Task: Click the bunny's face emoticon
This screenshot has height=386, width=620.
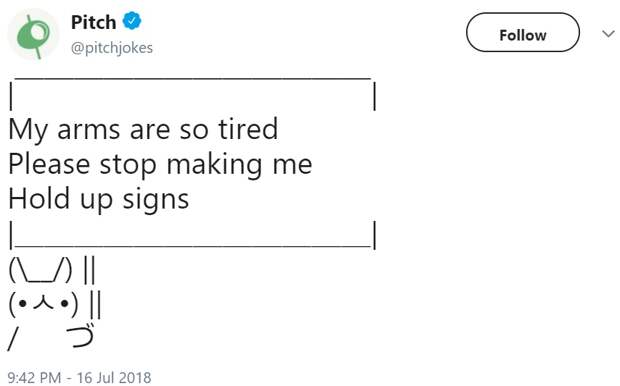Action: click(43, 304)
